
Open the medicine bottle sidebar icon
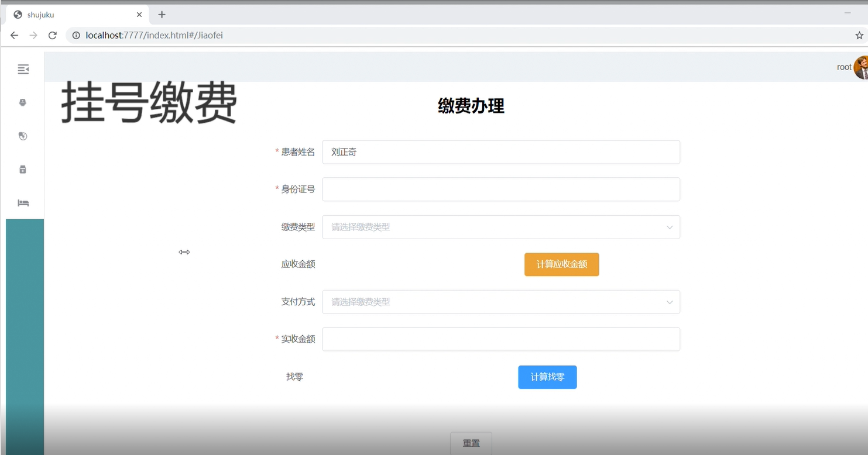pos(23,170)
